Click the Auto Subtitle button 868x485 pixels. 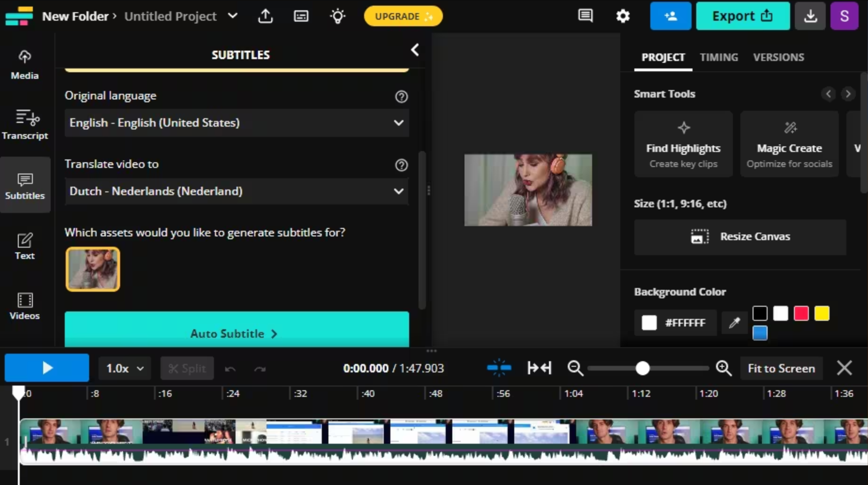tap(236, 333)
